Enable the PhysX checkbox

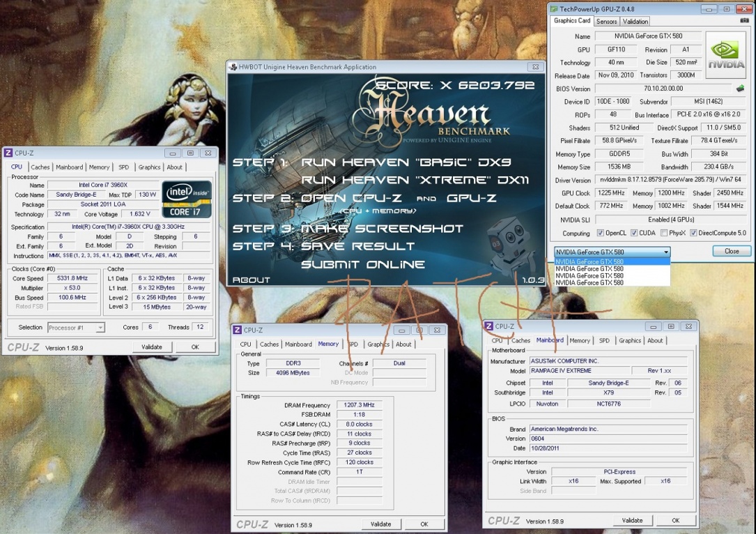pyautogui.click(x=664, y=233)
